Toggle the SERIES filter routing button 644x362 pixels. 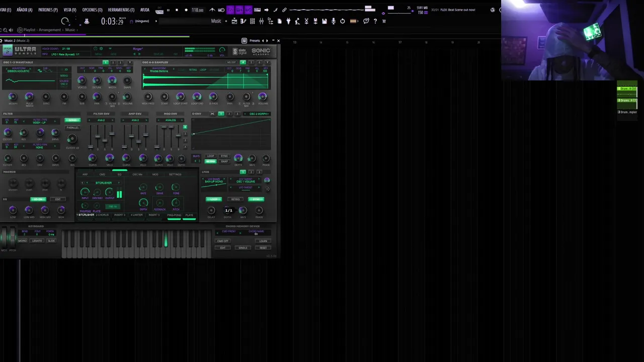point(72,120)
